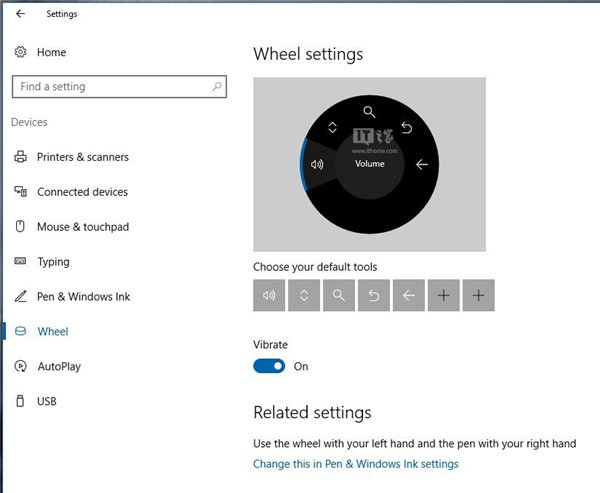
Task: Choose the Volume default tool tile
Action: coord(269,295)
